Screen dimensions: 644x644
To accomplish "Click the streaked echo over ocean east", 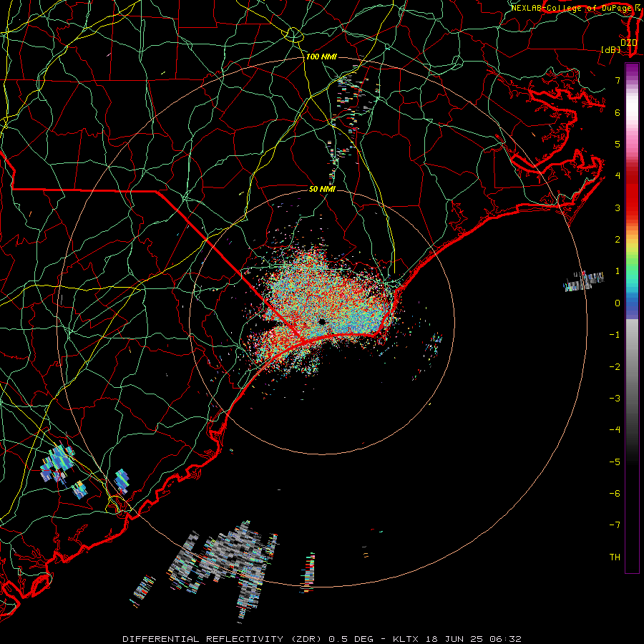I will [584, 281].
